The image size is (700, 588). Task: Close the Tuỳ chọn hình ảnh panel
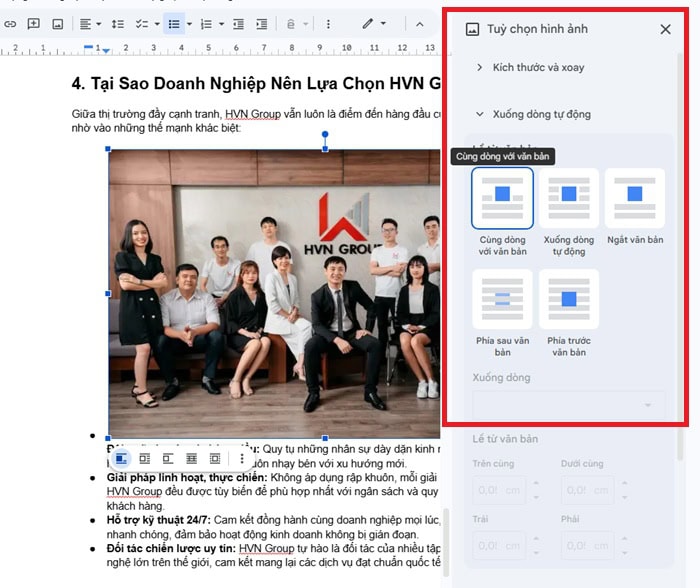point(665,29)
